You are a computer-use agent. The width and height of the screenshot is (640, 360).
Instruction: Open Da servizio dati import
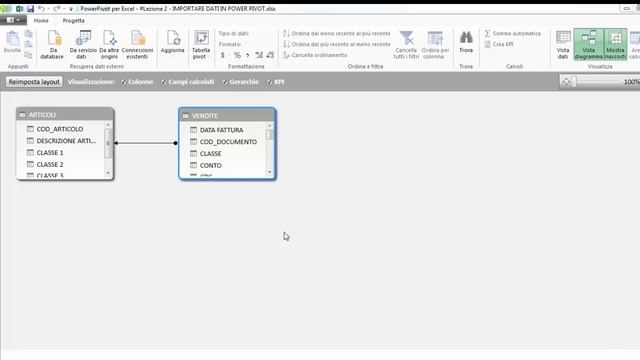click(83, 45)
